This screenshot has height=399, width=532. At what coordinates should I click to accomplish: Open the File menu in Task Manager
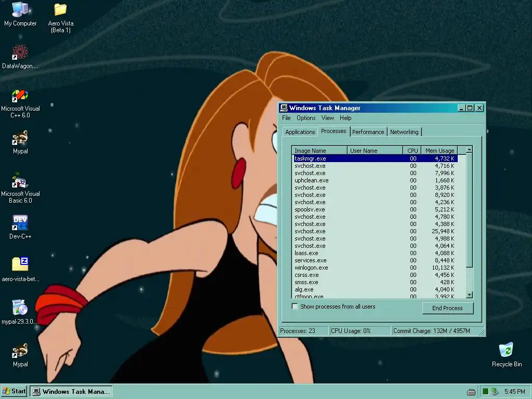pyautogui.click(x=286, y=118)
